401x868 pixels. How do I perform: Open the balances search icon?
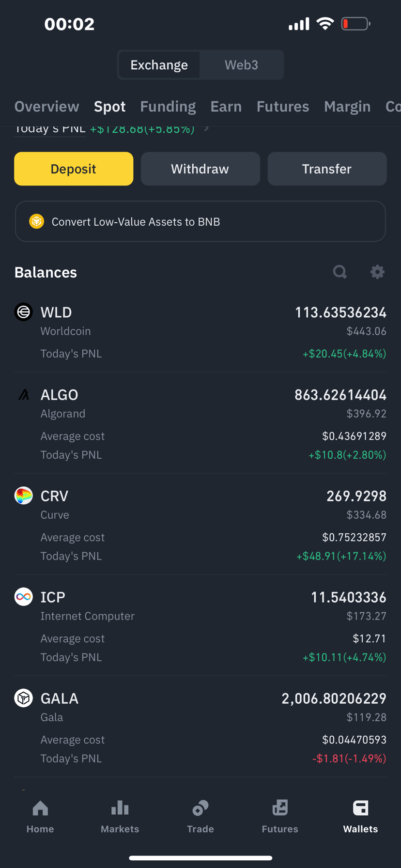[340, 272]
